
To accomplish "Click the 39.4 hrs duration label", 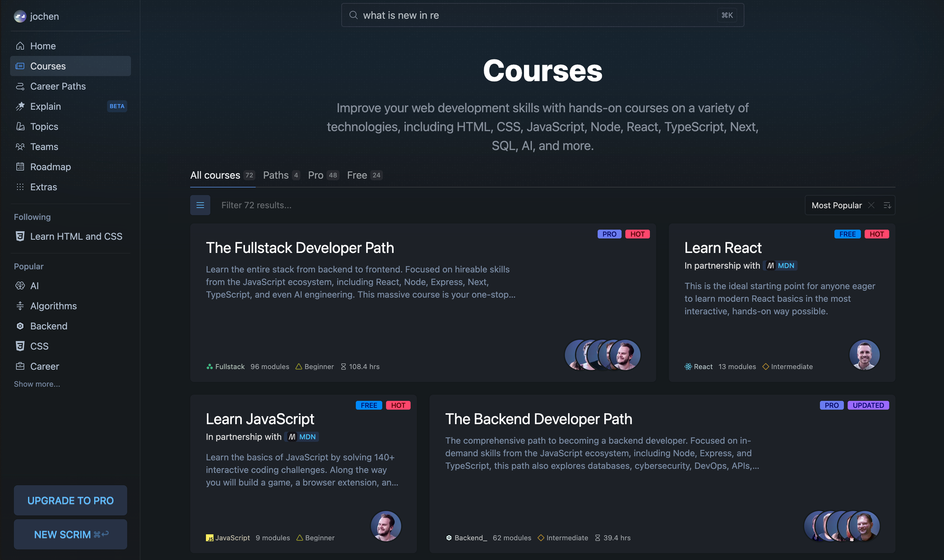I will 613,538.
